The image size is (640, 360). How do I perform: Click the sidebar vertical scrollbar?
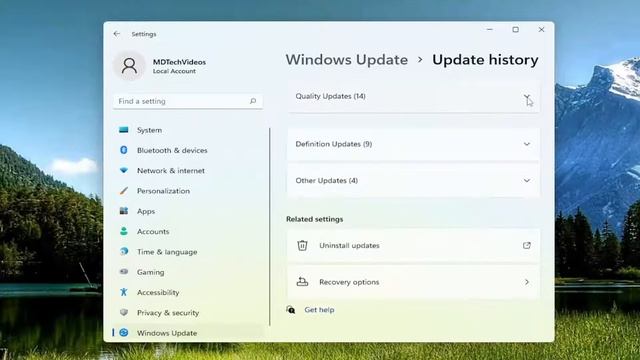click(270, 227)
